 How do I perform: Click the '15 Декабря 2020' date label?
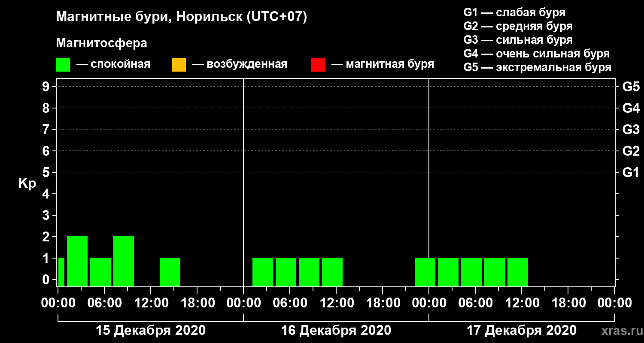(151, 331)
